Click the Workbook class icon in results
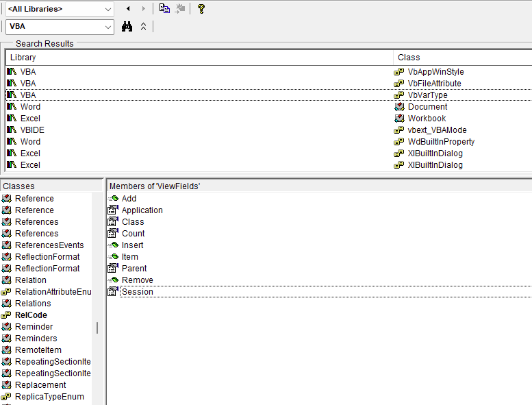This screenshot has width=532, height=405. (399, 118)
